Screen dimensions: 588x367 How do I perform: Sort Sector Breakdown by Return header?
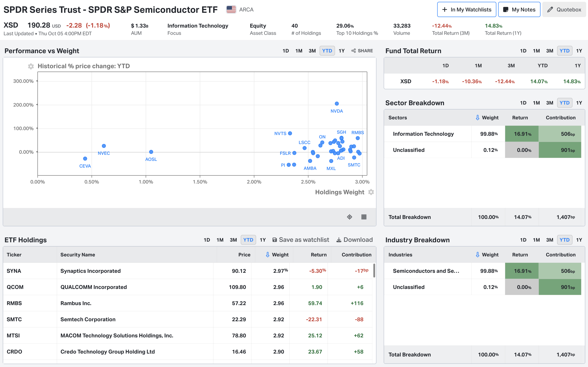click(x=520, y=118)
